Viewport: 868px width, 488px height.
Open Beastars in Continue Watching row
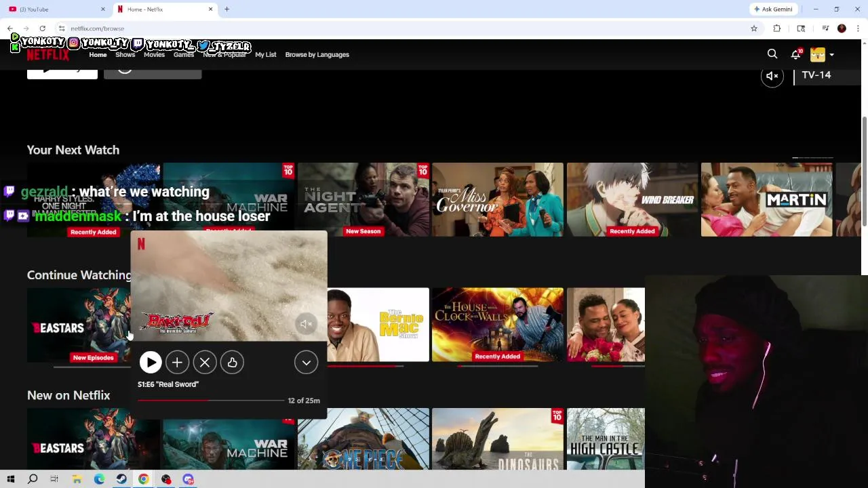pos(79,325)
